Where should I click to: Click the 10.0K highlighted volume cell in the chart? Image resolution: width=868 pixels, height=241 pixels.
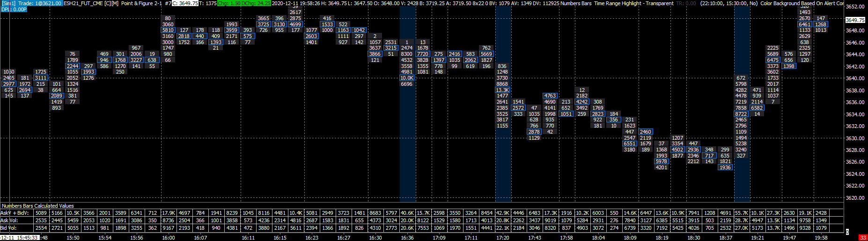point(407,78)
